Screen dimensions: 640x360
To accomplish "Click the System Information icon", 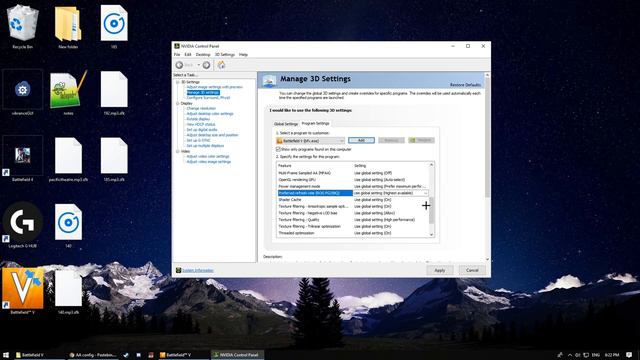I will [178, 270].
